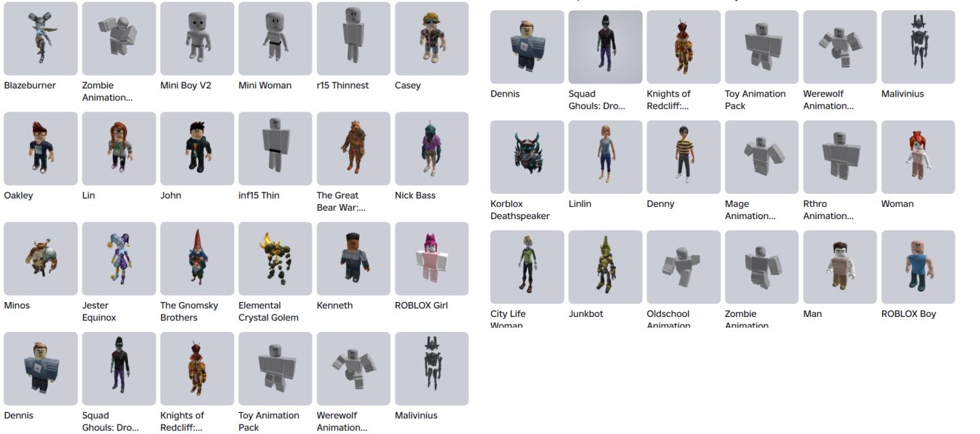The height and width of the screenshot is (434, 980).
Task: Select the "Nick Bass" name text
Action: [x=415, y=196]
